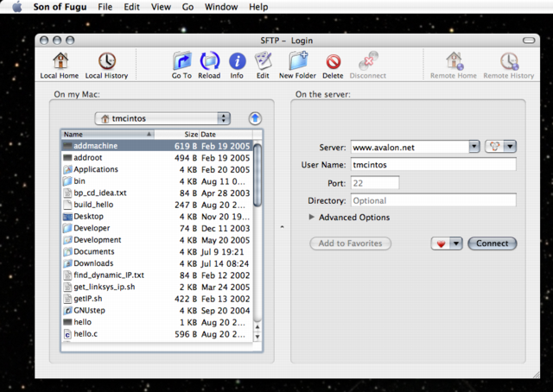553x392 pixels.
Task: Click the Connect button
Action: pos(493,243)
